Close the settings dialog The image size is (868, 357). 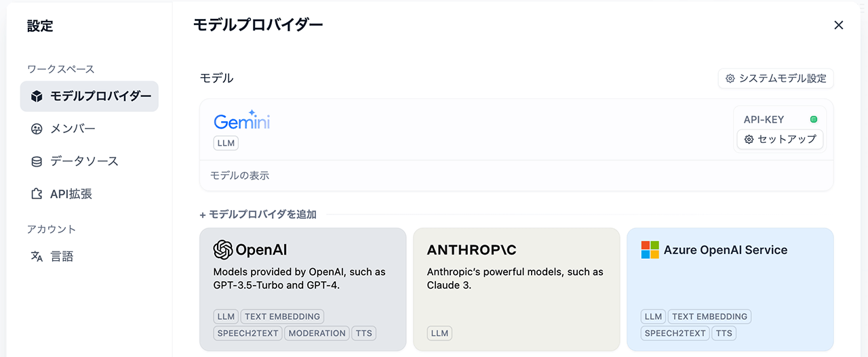[839, 25]
